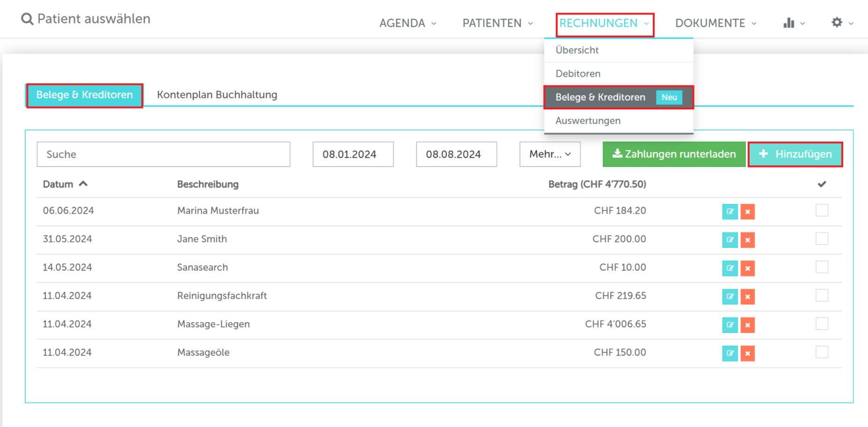Select Übersicht from Rechnungen menu
Screen dimensions: 868x427
point(619,50)
